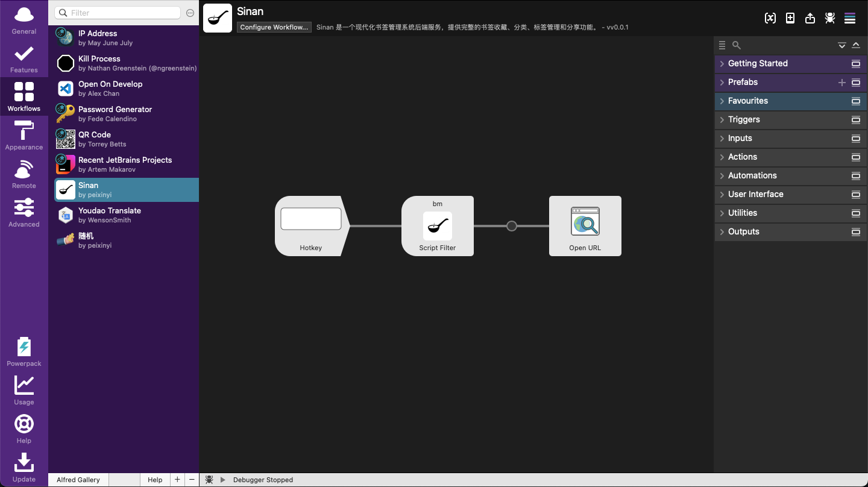Start the debugger with the play triangle
Viewport: 868px width, 487px height.
click(222, 480)
